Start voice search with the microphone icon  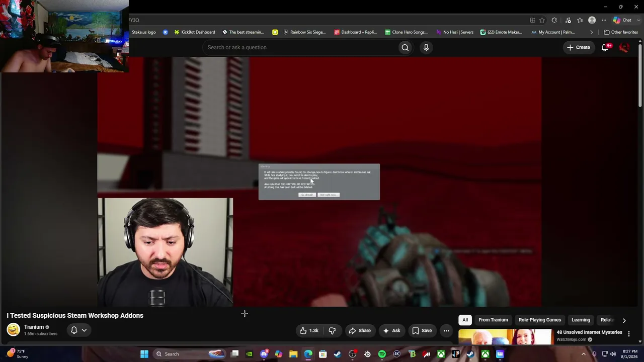[x=426, y=47]
